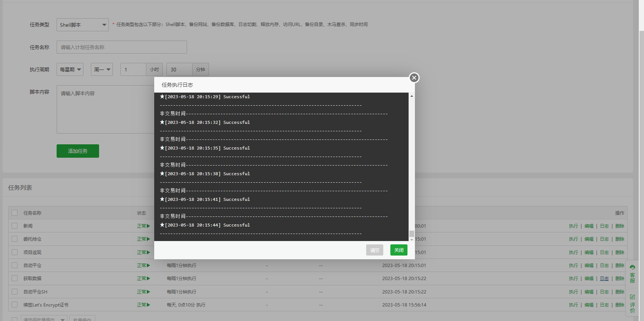
Task: Check the 委托持仓 task checkbox
Action: 15,239
